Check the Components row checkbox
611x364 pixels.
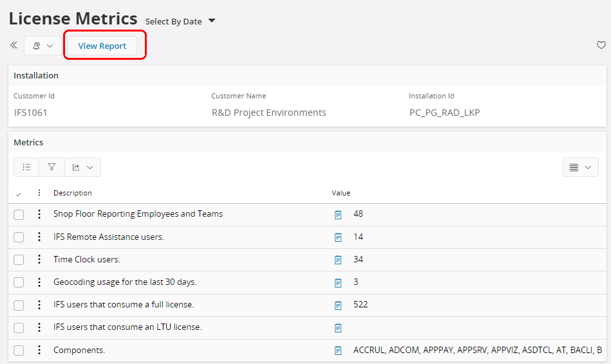(19, 350)
